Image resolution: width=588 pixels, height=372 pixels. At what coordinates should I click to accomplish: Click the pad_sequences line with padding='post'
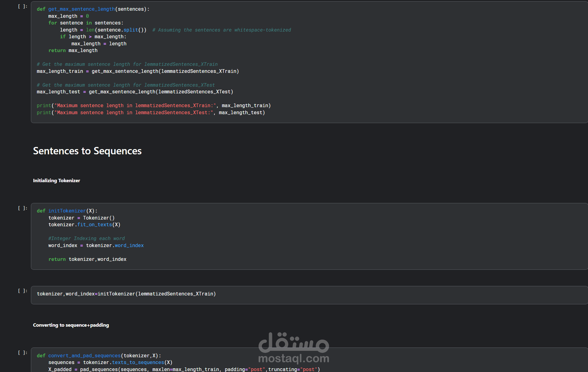184,369
